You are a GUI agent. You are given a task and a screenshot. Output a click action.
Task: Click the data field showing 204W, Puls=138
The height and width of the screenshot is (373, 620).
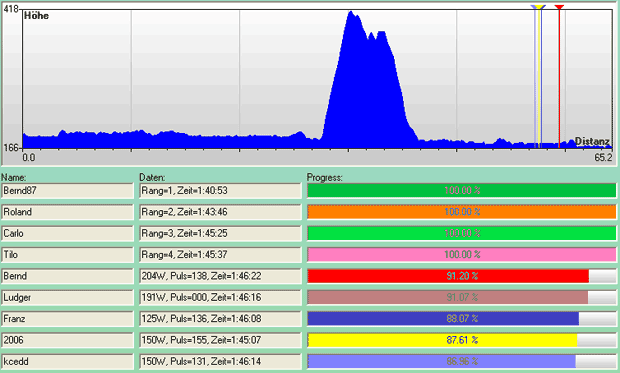pos(220,276)
